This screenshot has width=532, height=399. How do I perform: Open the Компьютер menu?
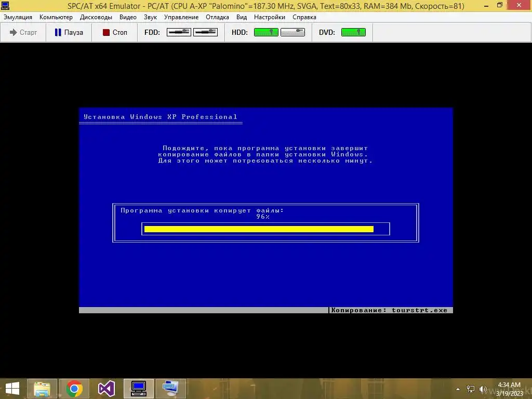click(56, 17)
